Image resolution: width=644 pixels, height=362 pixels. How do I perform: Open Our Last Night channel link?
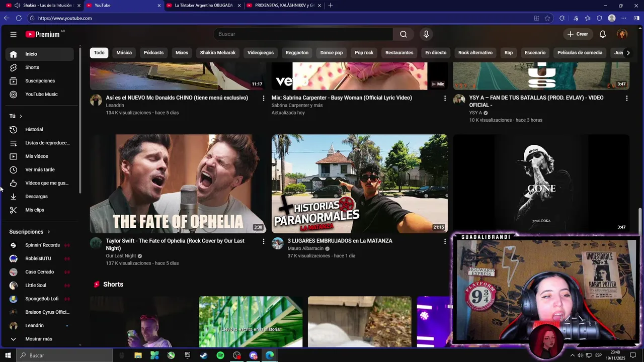[121, 256]
